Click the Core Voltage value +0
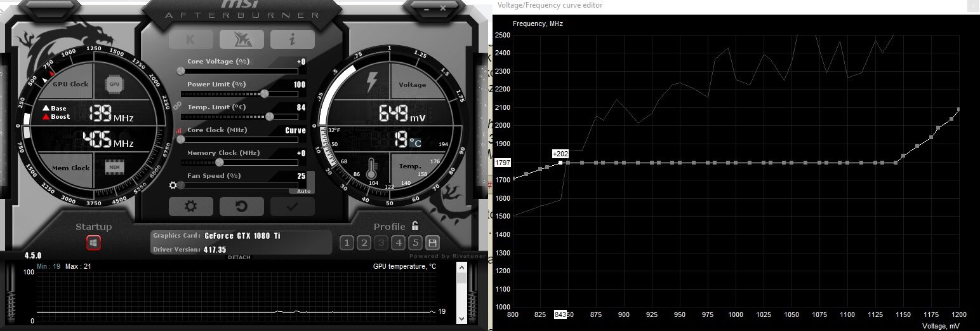Screen dimensions: 980x331 tap(301, 62)
